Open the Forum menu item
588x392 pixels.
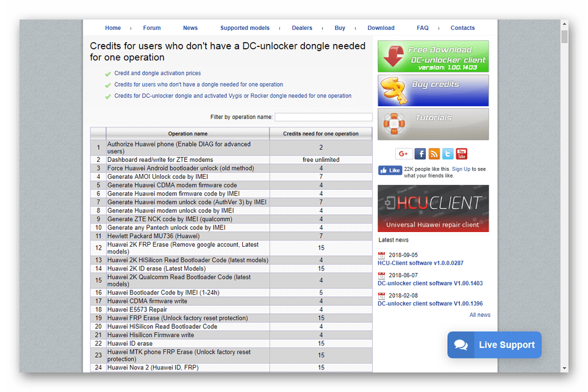[x=152, y=28]
